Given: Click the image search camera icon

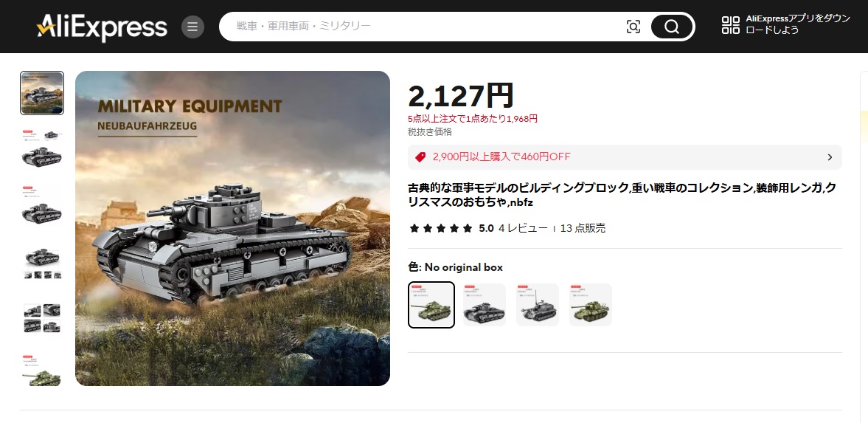Looking at the screenshot, I should point(633,27).
